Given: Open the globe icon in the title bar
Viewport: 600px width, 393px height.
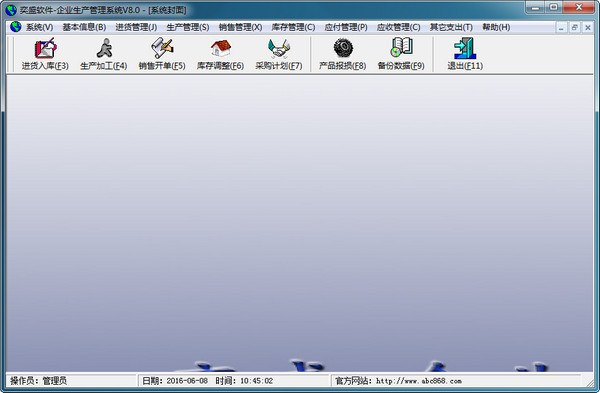Looking at the screenshot, I should coord(11,10).
